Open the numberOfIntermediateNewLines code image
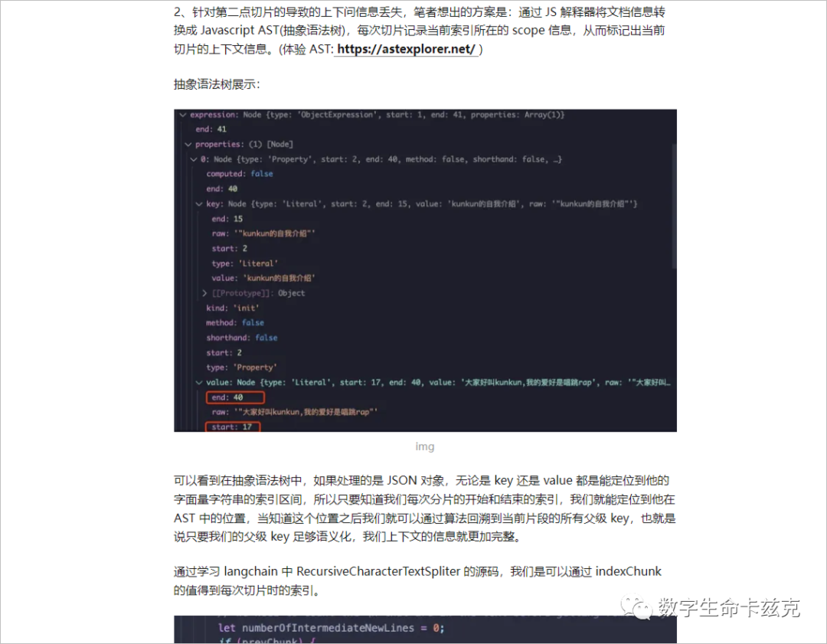The height and width of the screenshot is (644, 827). (425, 629)
